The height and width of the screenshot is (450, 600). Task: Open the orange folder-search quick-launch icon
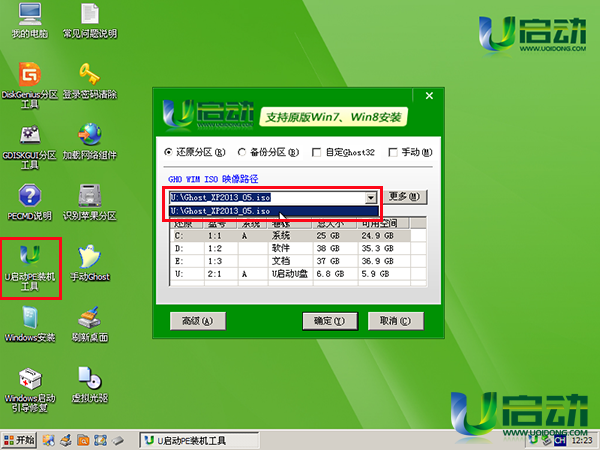point(83,440)
